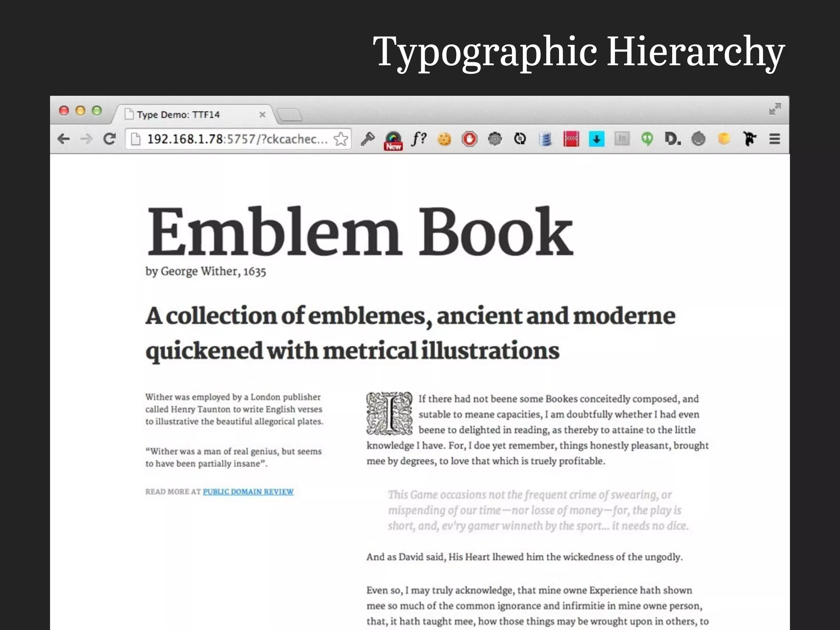Image resolution: width=840 pixels, height=630 pixels.
Task: Bookmark the page with the star icon
Action: click(341, 139)
